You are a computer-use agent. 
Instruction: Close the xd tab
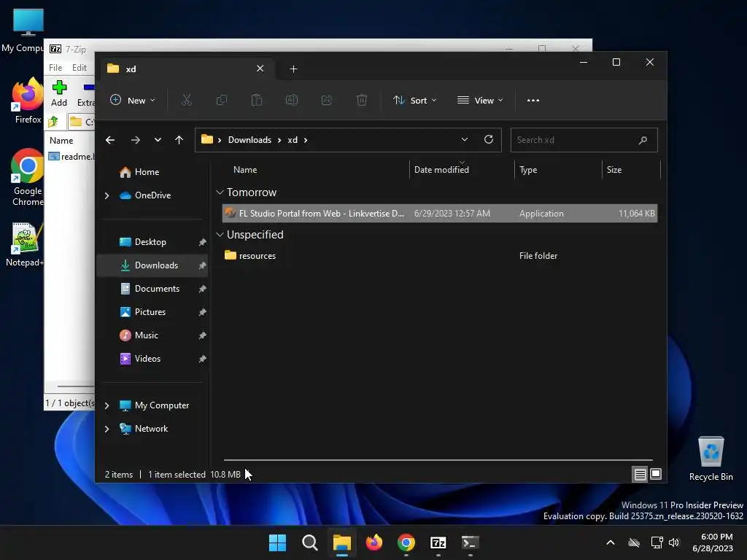click(x=260, y=69)
